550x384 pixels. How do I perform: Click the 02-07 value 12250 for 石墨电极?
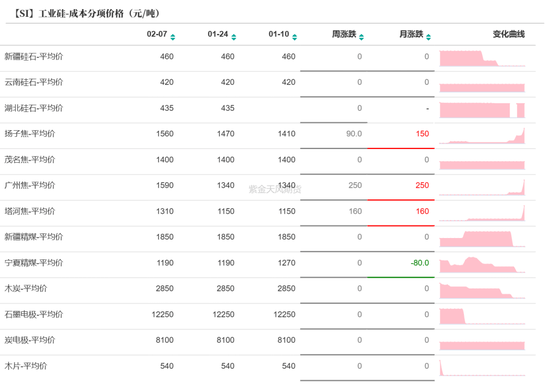tap(162, 314)
